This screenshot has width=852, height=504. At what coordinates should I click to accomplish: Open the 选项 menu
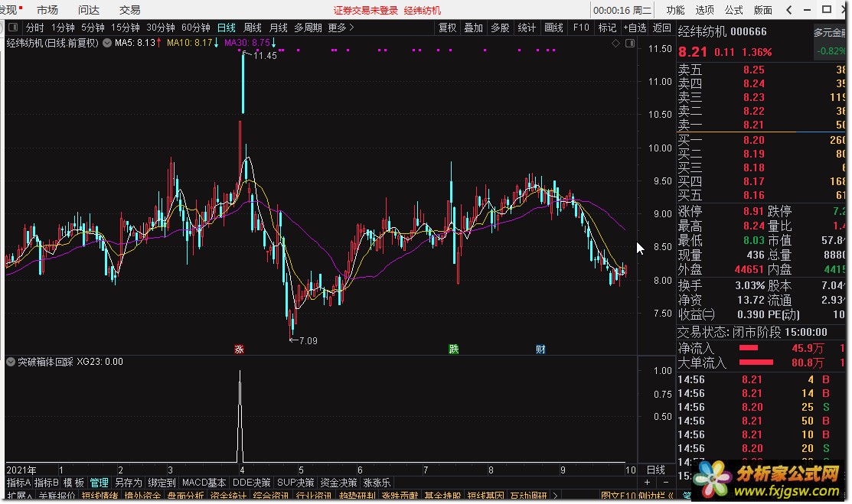(x=705, y=10)
